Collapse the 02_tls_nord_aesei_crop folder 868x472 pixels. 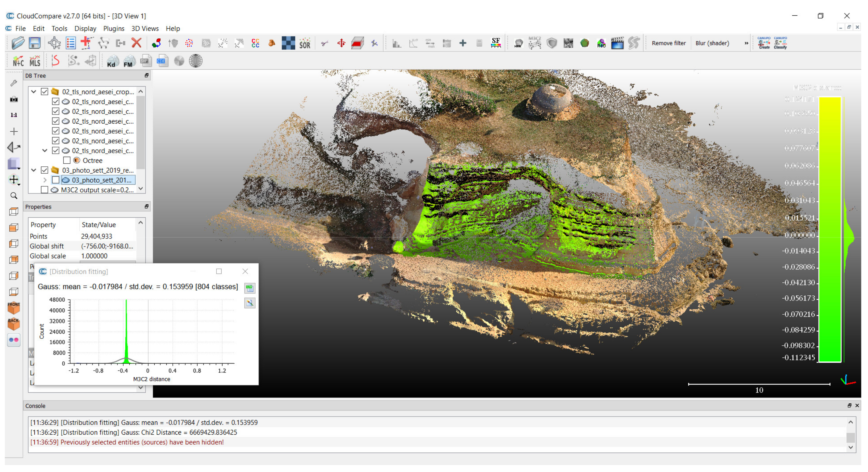pyautogui.click(x=33, y=91)
